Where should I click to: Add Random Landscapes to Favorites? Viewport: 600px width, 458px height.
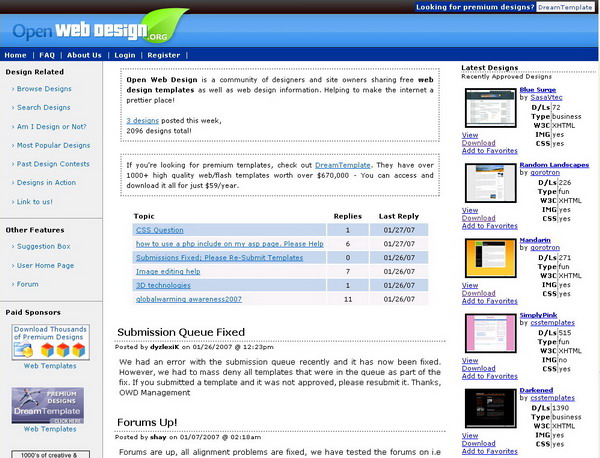tap(489, 226)
